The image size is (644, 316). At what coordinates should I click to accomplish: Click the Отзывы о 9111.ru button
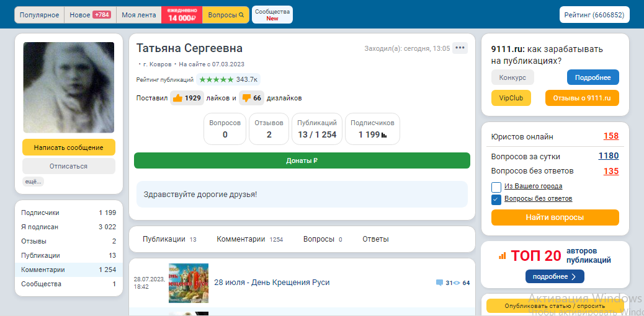coord(582,98)
